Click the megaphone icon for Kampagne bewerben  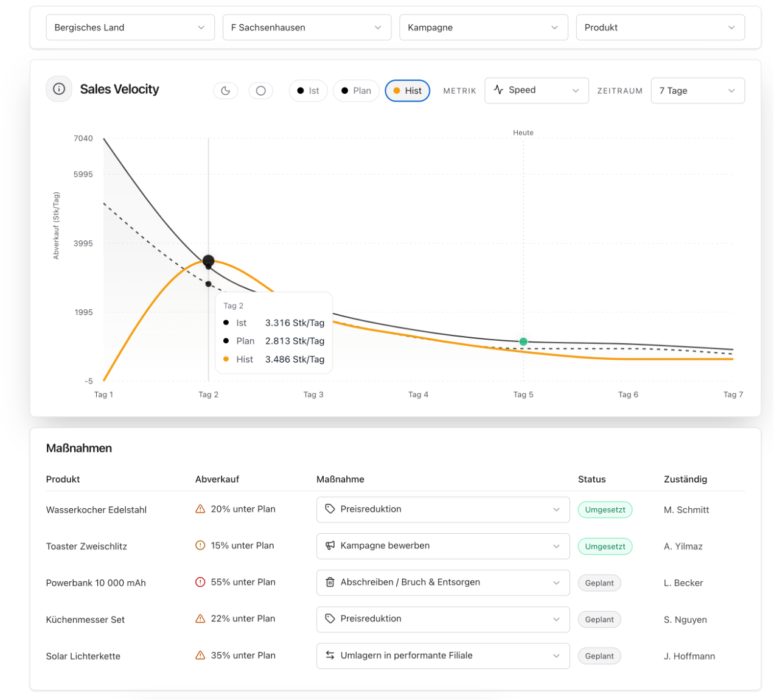tap(330, 545)
